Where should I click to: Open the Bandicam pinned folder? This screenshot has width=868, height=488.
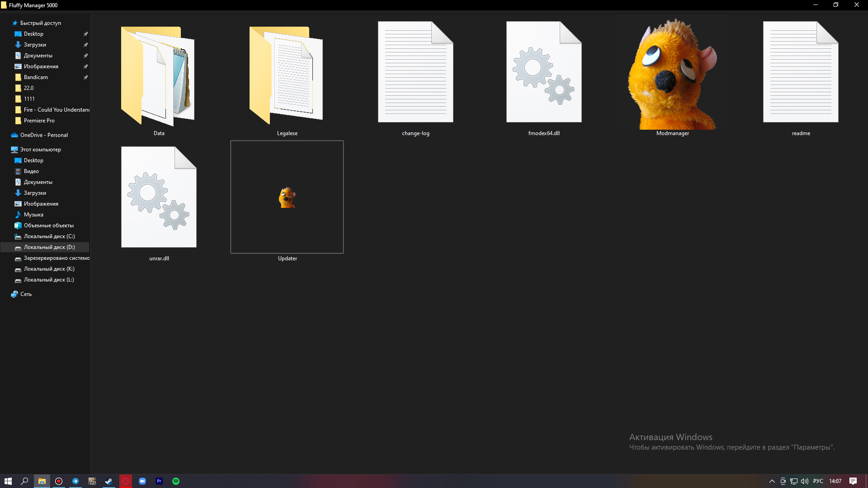tap(36, 77)
